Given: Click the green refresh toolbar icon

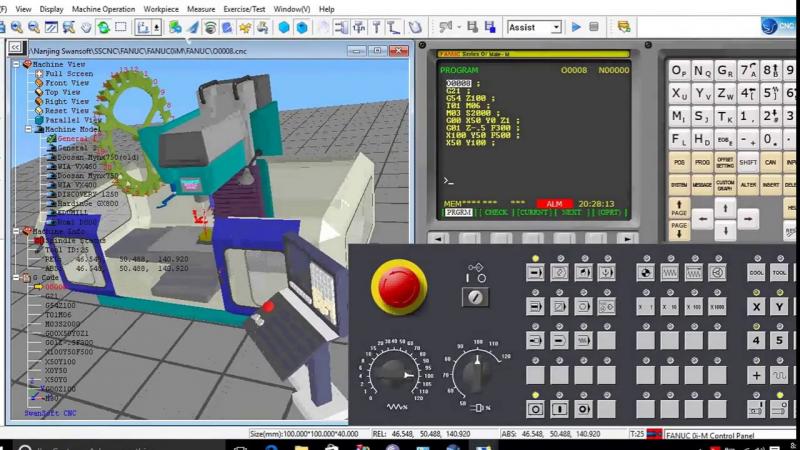Looking at the screenshot, I should (x=104, y=28).
